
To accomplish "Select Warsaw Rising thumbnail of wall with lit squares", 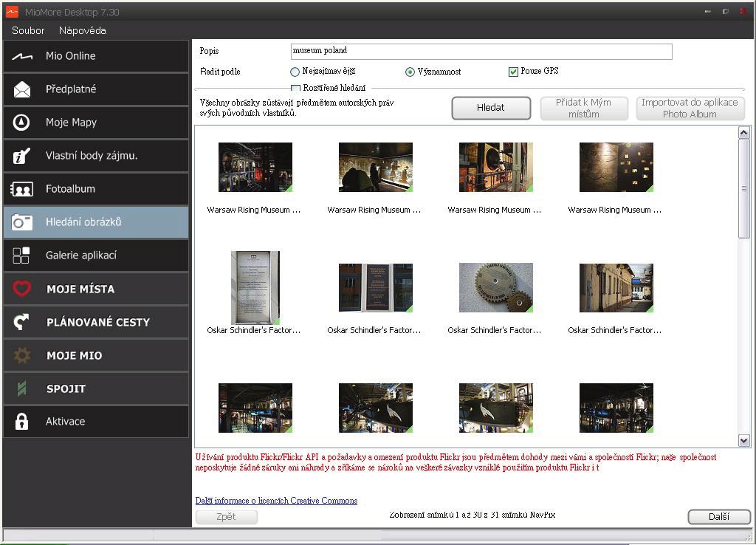I will click(616, 168).
